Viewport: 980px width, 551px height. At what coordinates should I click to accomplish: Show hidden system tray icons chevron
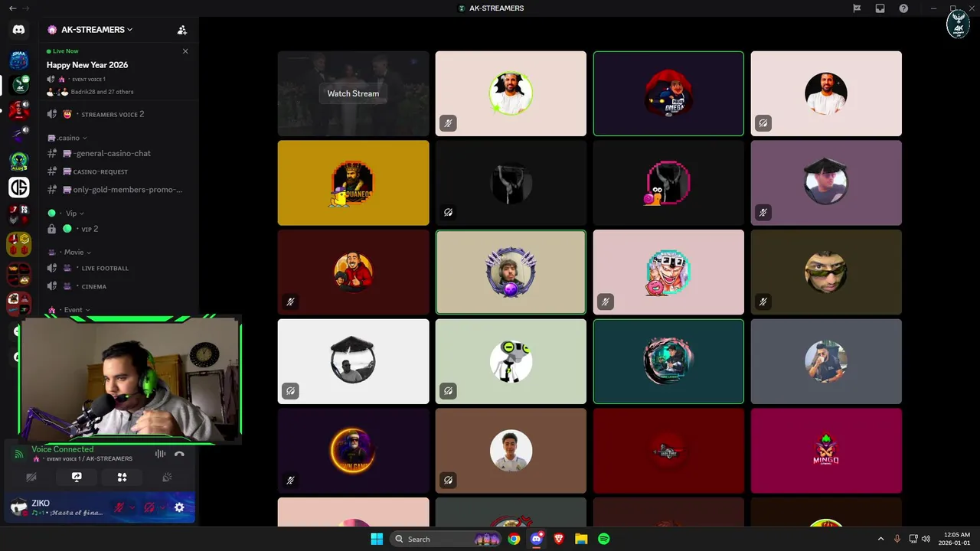pos(880,539)
